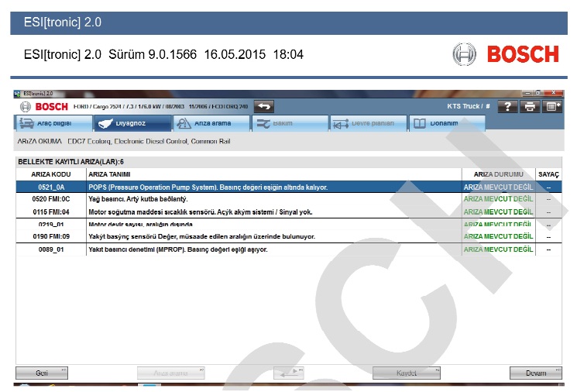This screenshot has height=392, width=577.
Task: Click the warning triangle icon on Arıza arama tab
Action: point(184,123)
